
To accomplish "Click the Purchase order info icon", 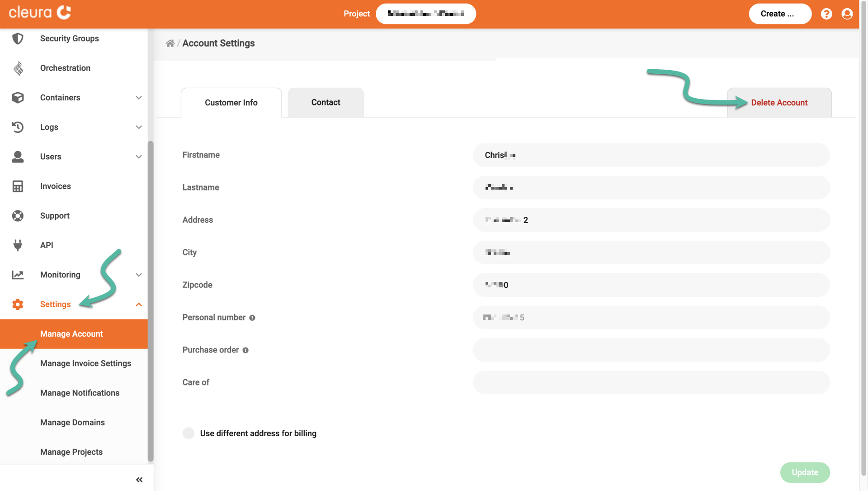I will tap(245, 350).
